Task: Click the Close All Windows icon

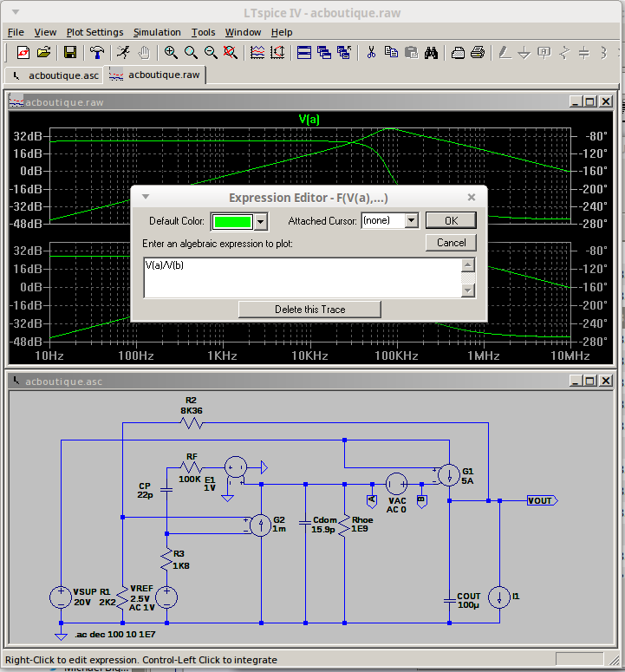Action: [x=344, y=53]
